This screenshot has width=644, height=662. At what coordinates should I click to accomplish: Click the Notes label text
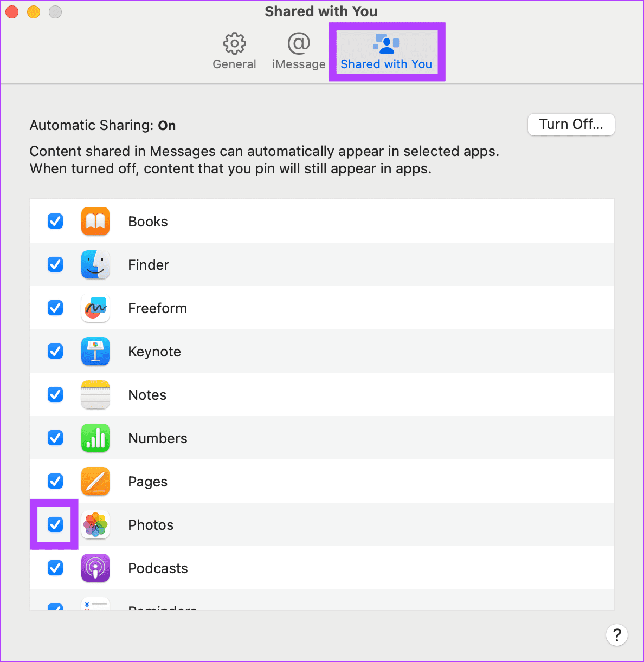(147, 395)
